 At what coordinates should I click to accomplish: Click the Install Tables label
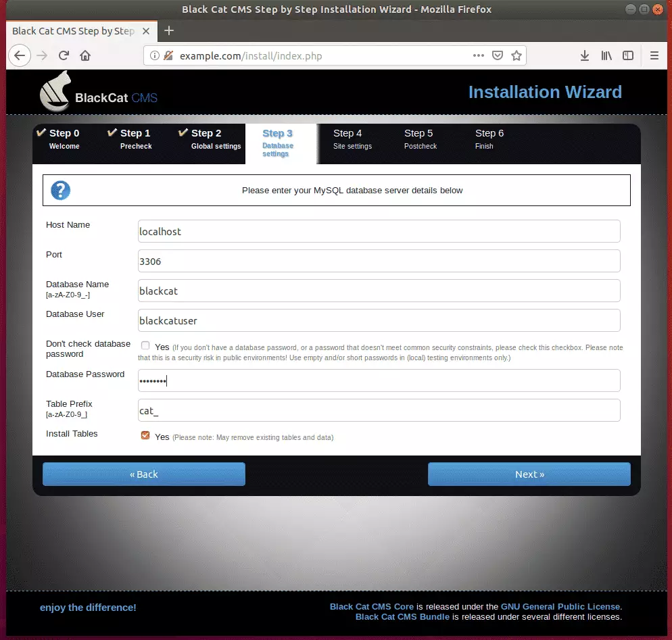tap(72, 433)
